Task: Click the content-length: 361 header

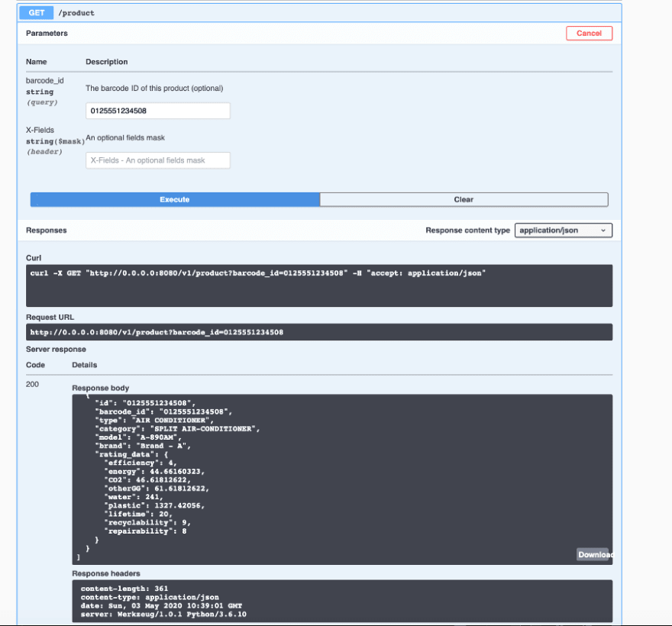Action: click(124, 589)
